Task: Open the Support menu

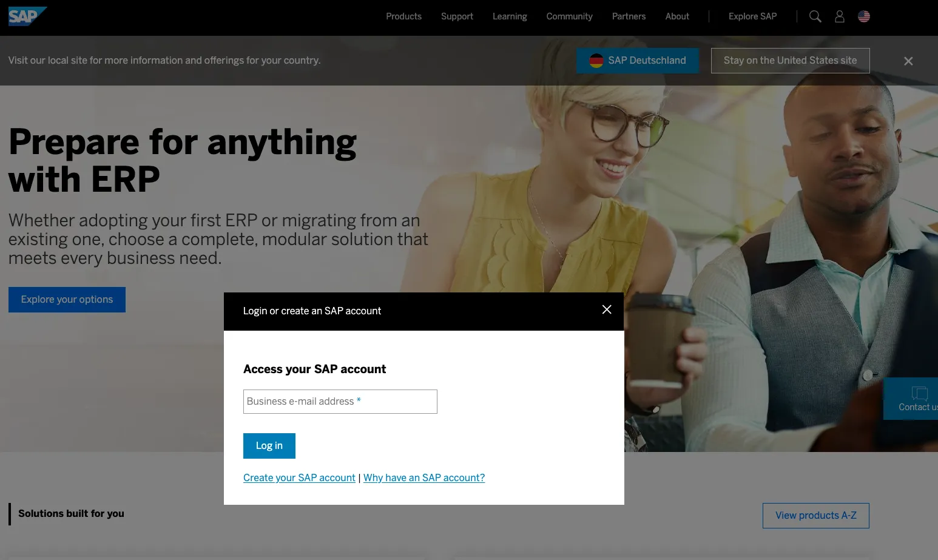Action: [x=457, y=16]
